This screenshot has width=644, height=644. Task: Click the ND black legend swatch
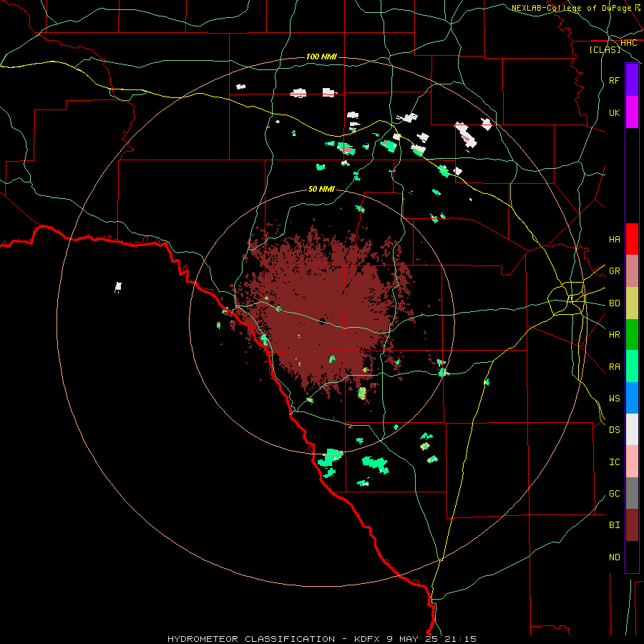click(x=632, y=557)
